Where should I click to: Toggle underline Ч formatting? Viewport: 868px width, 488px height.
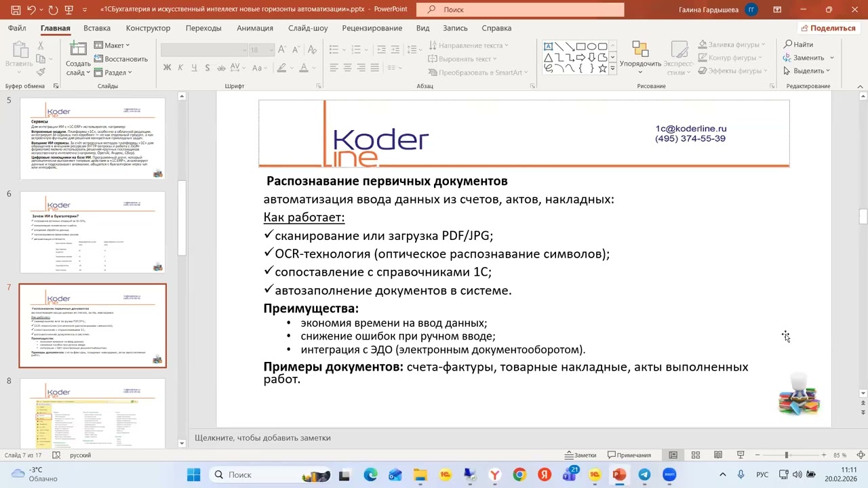pos(194,68)
